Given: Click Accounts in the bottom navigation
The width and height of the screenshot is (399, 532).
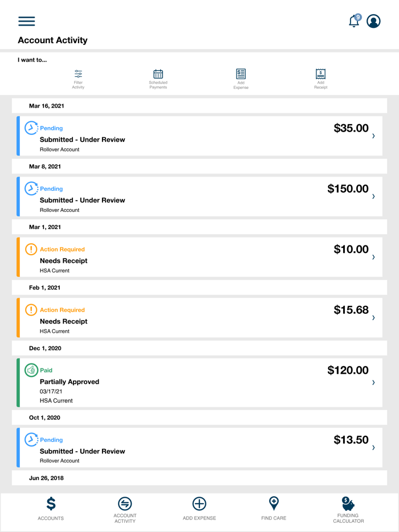Looking at the screenshot, I should click(x=50, y=508).
